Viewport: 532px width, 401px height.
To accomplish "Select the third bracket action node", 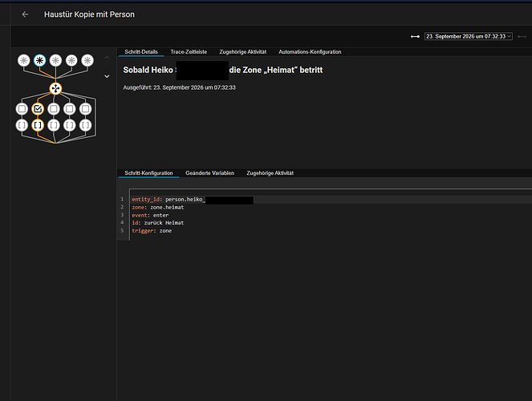I will point(54,125).
